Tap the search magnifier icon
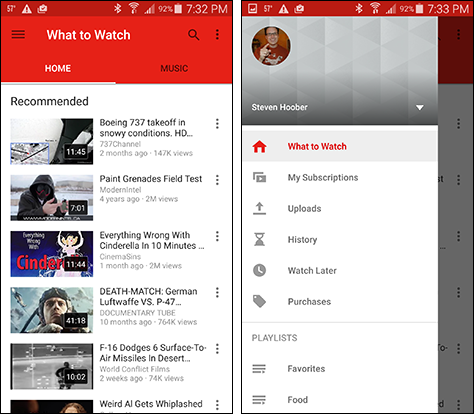The width and height of the screenshot is (474, 414). pyautogui.click(x=194, y=34)
